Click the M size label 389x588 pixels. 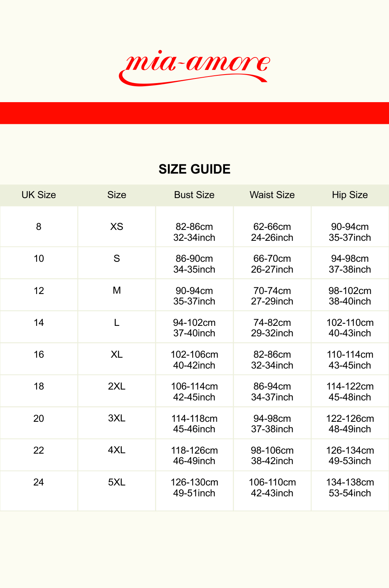tap(117, 291)
